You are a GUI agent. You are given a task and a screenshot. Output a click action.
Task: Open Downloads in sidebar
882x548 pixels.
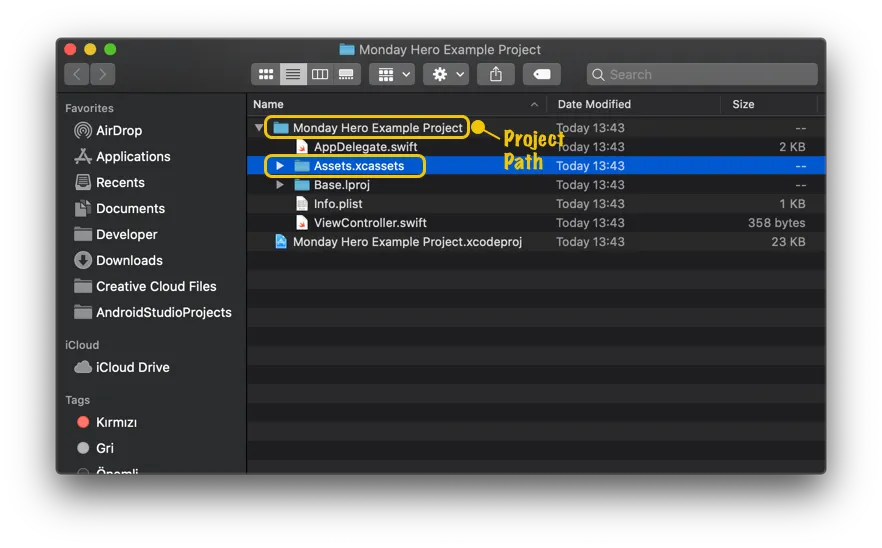119,260
